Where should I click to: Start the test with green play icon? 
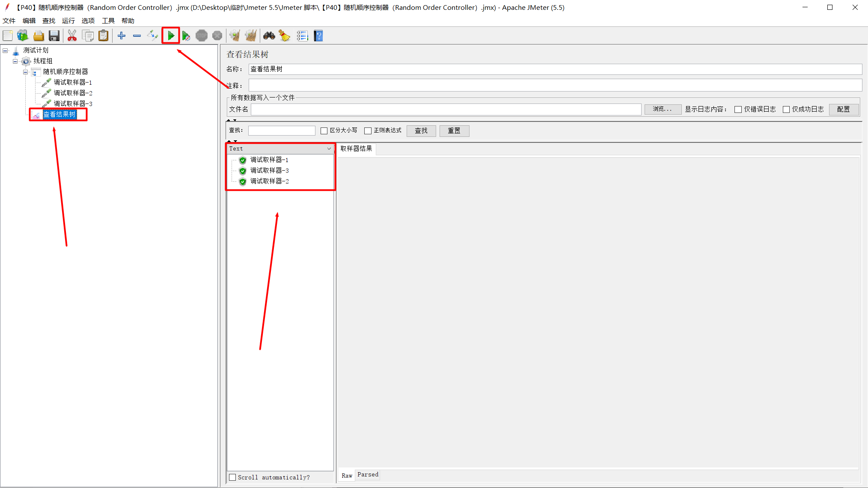click(x=171, y=36)
